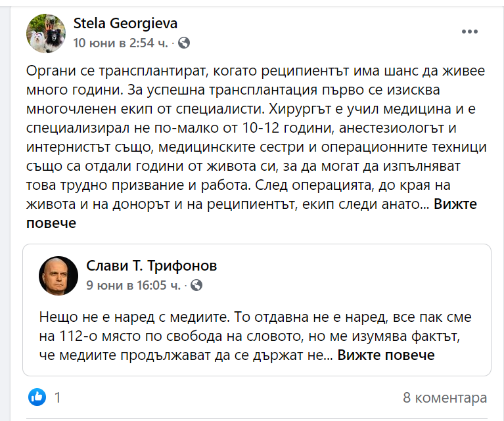The height and width of the screenshot is (421, 504).
Task: Show who reacted via the "1" count
Action: [58, 397]
